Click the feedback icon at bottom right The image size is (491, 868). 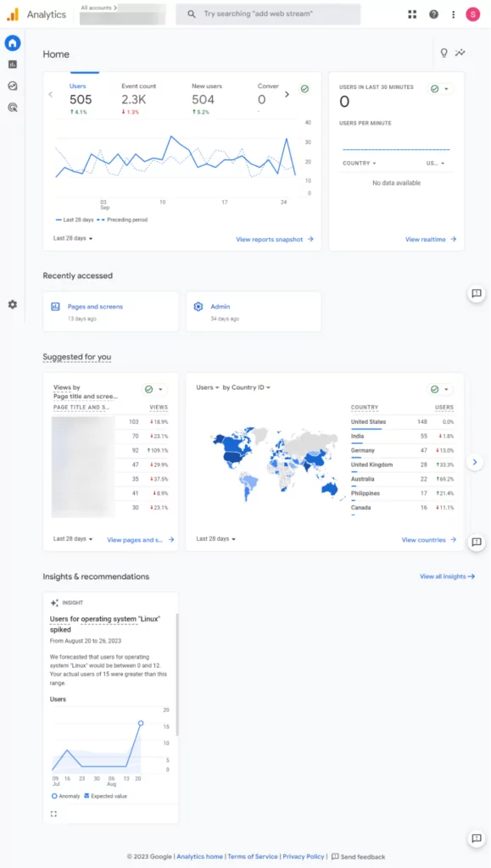coord(476,838)
